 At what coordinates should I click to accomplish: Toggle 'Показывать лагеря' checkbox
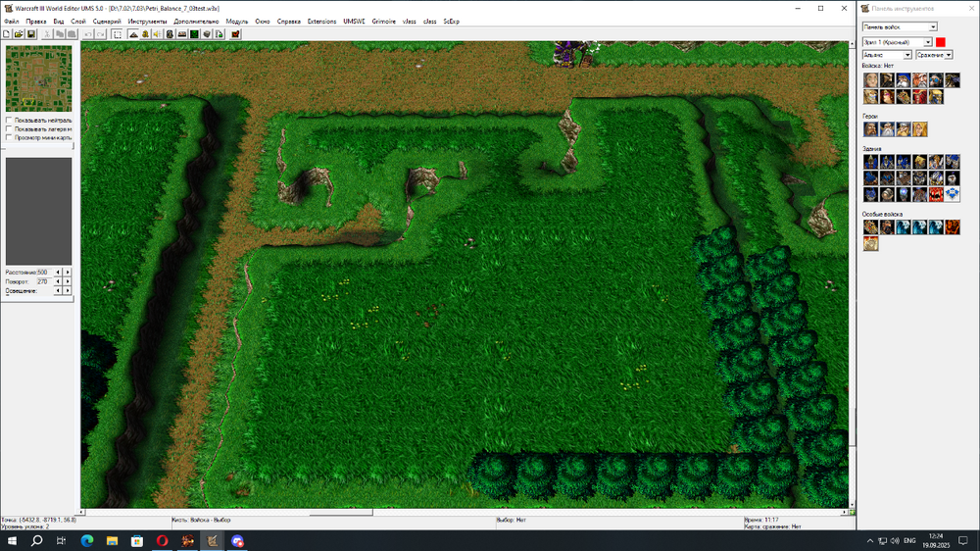(10, 129)
